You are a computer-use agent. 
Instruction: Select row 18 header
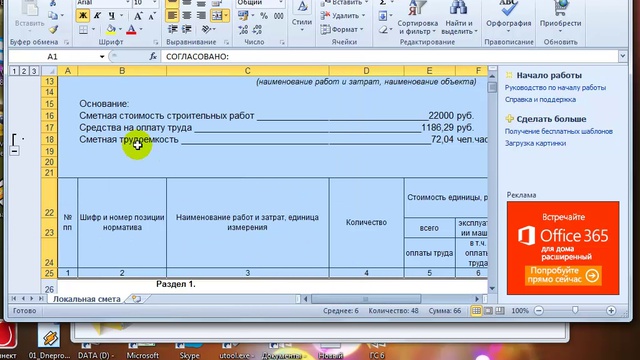pos(49,140)
